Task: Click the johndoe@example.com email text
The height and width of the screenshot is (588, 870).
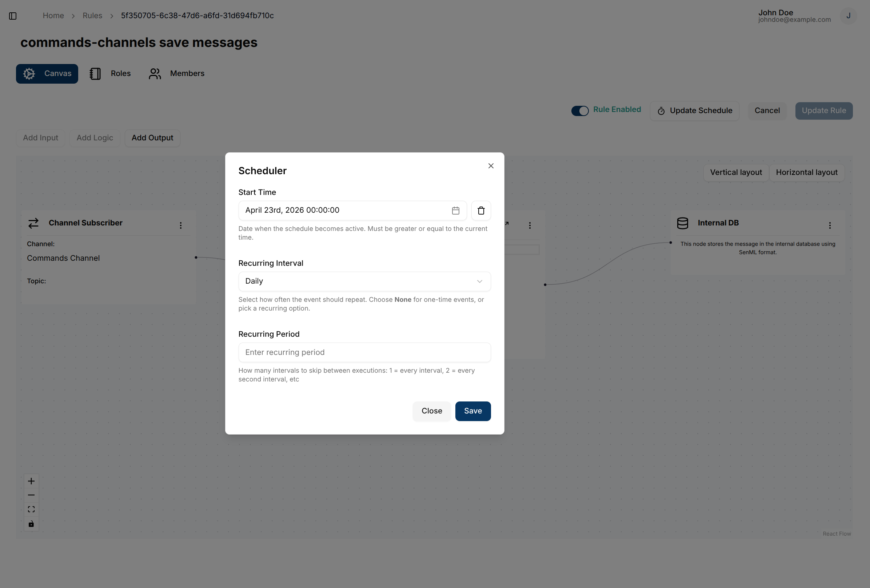Action: (794, 20)
